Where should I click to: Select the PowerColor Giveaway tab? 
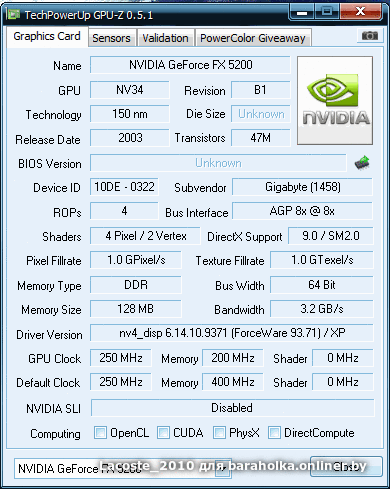(x=253, y=38)
